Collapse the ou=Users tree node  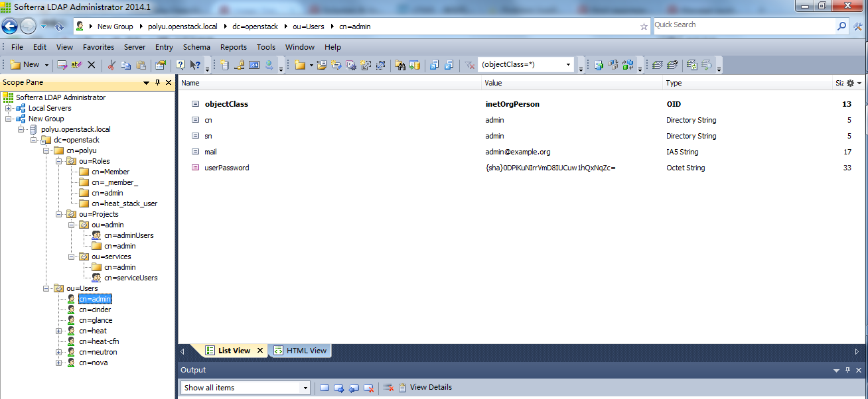pos(46,288)
